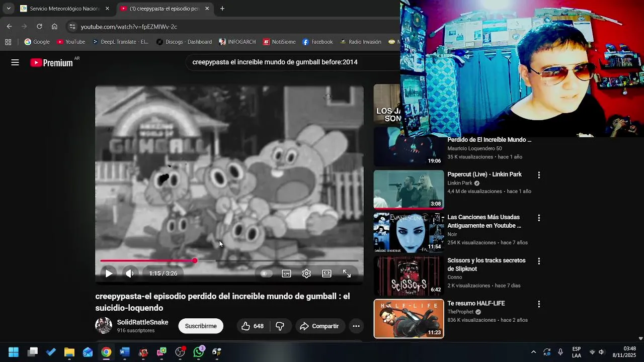The image size is (644, 362).
Task: Open options for Las Canciones Más Usadas video
Action: 539,218
